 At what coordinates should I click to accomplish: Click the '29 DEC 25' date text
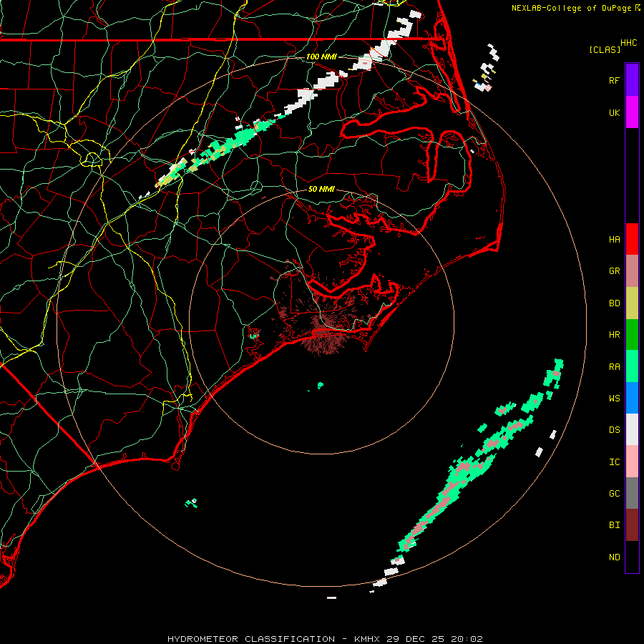pyautogui.click(x=415, y=639)
